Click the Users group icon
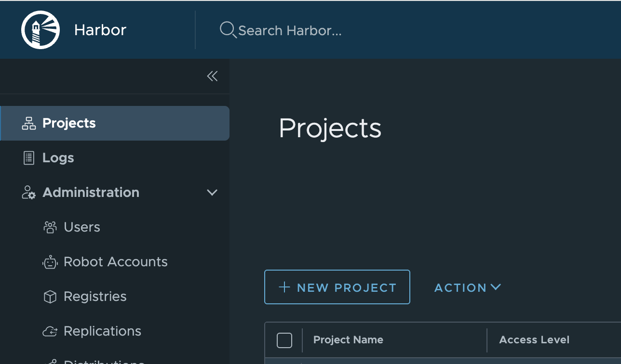Image resolution: width=621 pixels, height=364 pixels. 50,227
